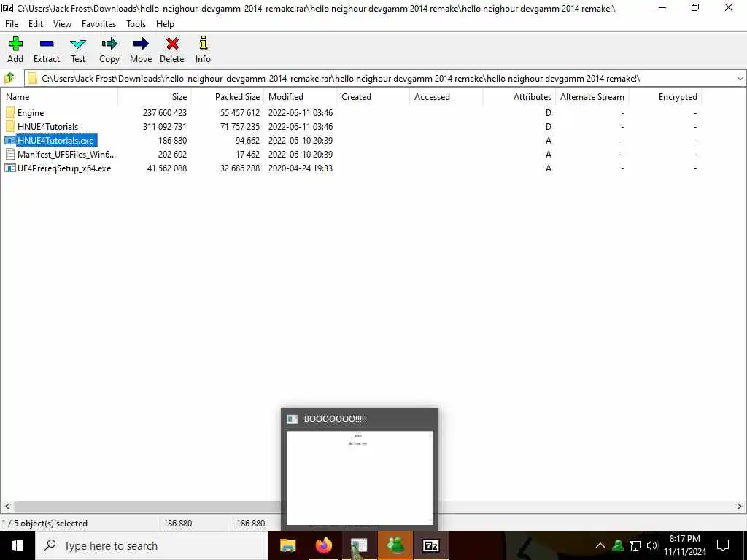This screenshot has width=747, height=560.
Task: Open the network tray icon
Action: point(635,545)
